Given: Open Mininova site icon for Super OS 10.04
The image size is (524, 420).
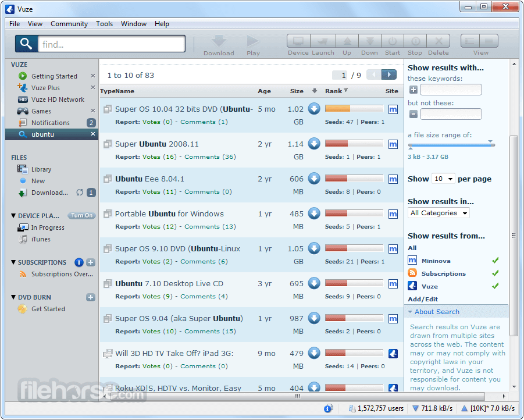Looking at the screenshot, I should (x=393, y=109).
